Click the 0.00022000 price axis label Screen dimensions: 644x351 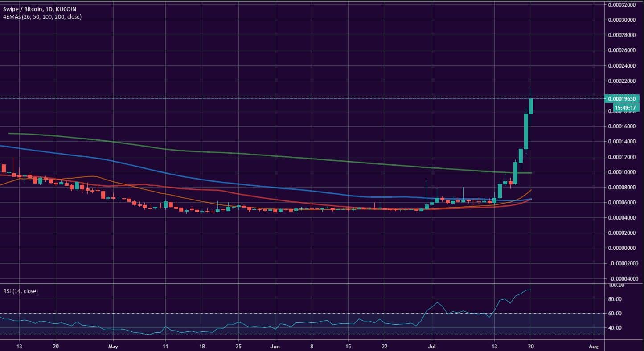click(622, 81)
